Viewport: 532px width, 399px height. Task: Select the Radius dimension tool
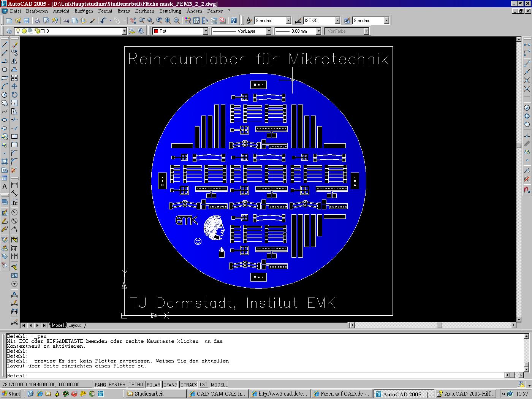(14, 212)
